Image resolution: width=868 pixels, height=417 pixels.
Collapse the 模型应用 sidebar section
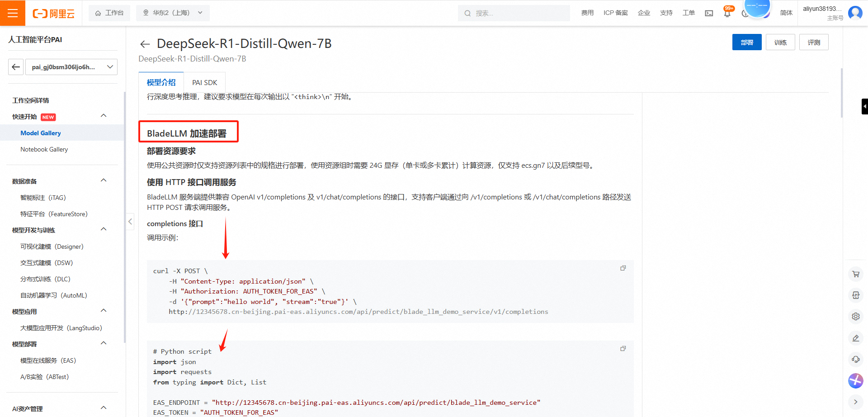[x=104, y=311]
